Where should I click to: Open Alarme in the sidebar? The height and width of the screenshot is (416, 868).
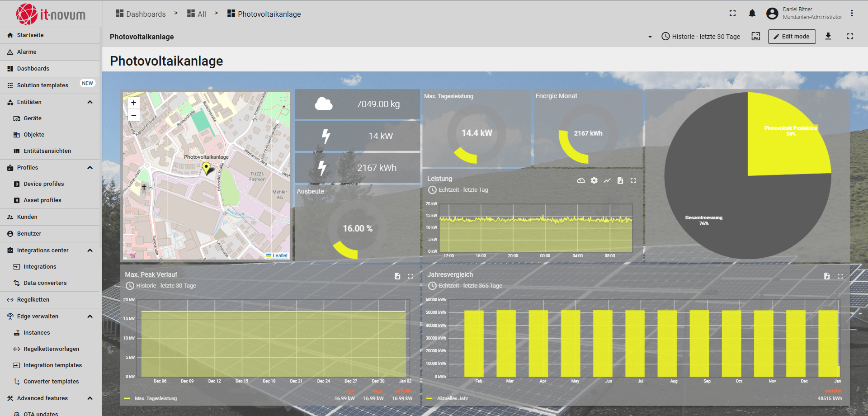coord(27,52)
